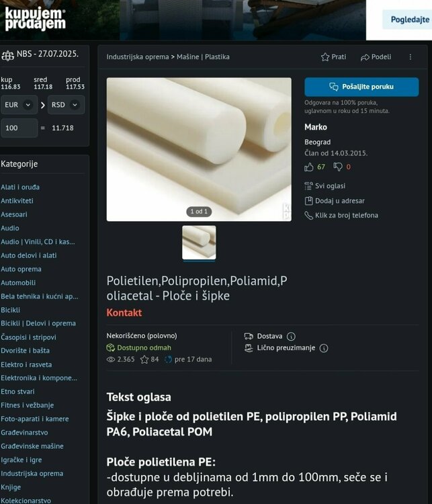432x504 pixels.
Task: Open the Industrijska oprema breadcrumb link
Action: tap(138, 57)
